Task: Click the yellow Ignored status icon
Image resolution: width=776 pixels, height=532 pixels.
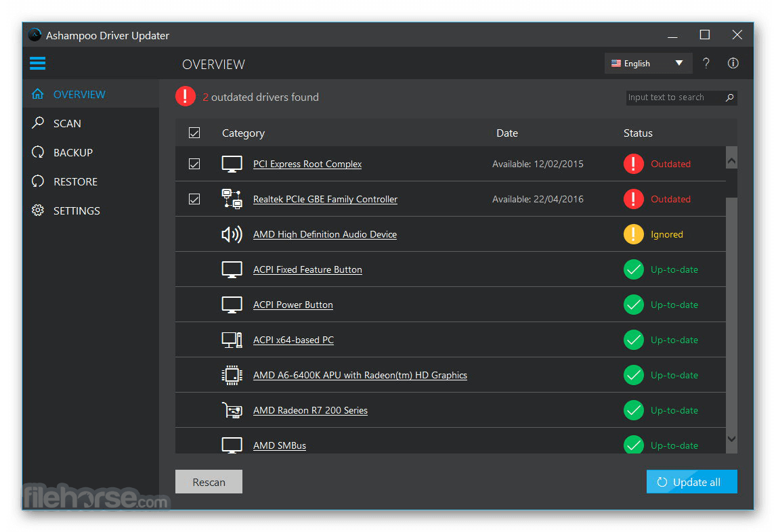Action: pyautogui.click(x=634, y=234)
